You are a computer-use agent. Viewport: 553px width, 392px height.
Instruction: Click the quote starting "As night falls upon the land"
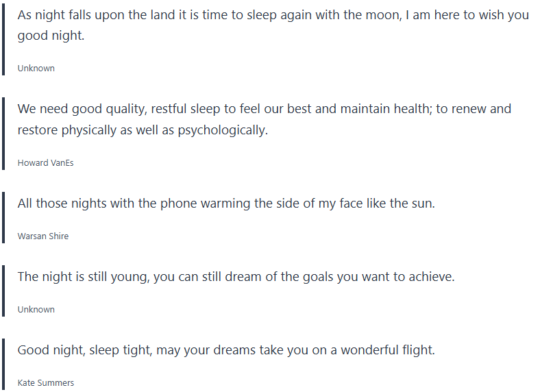273,15
